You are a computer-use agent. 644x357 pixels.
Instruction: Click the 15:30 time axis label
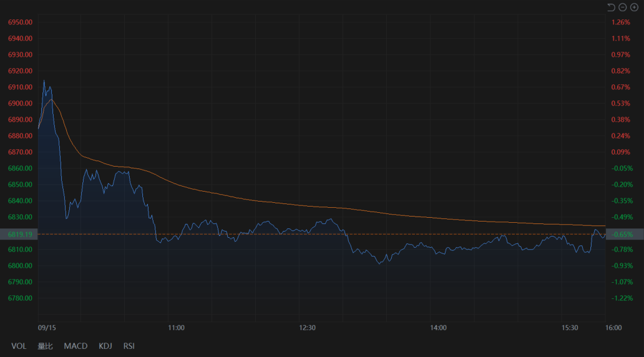coord(570,328)
